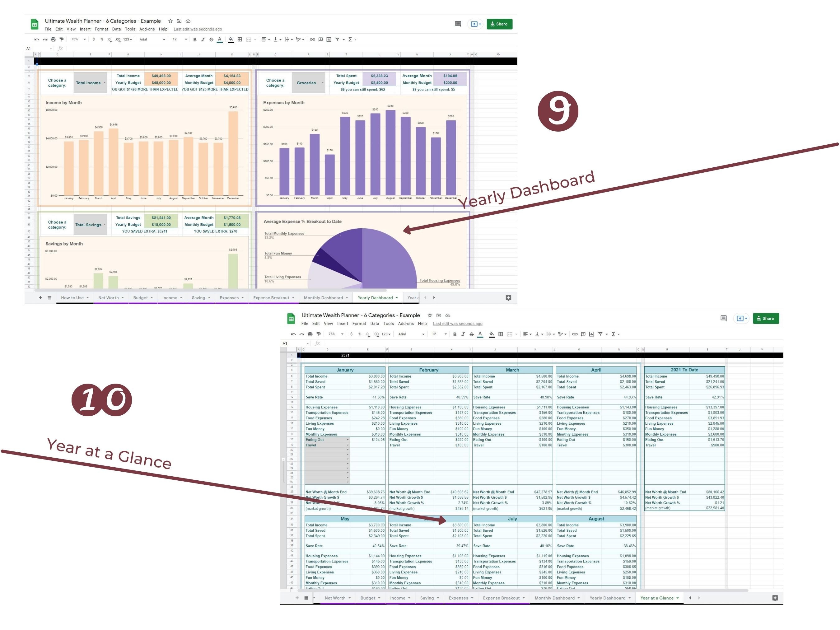Open comment history in the Year at a Glance window
Screen dimensions: 840x630
click(723, 318)
